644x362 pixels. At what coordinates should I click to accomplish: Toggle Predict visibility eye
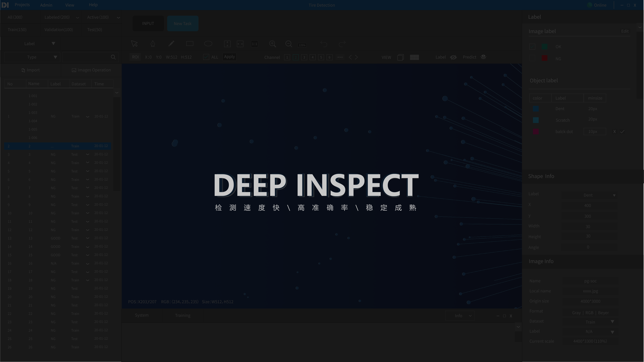[483, 57]
